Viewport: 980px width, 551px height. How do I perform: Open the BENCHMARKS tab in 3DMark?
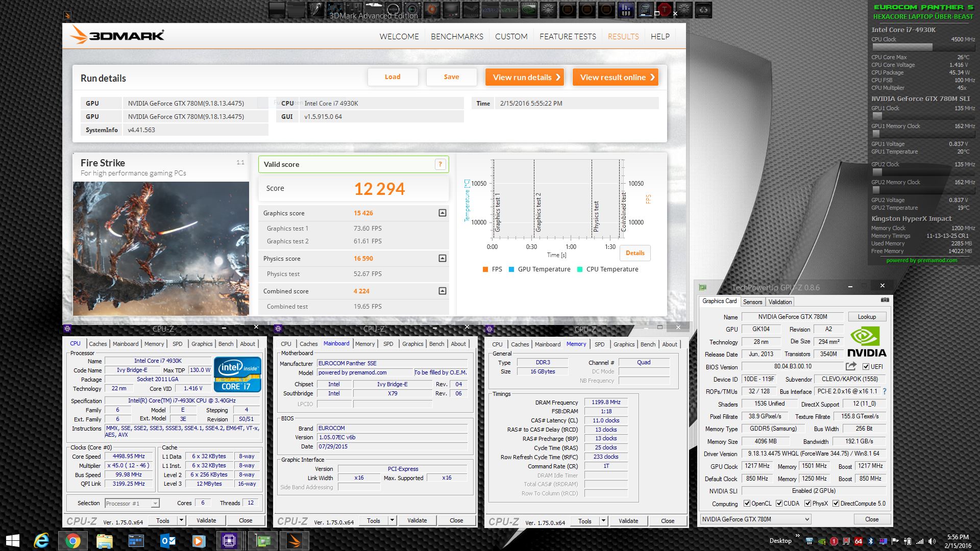point(457,37)
